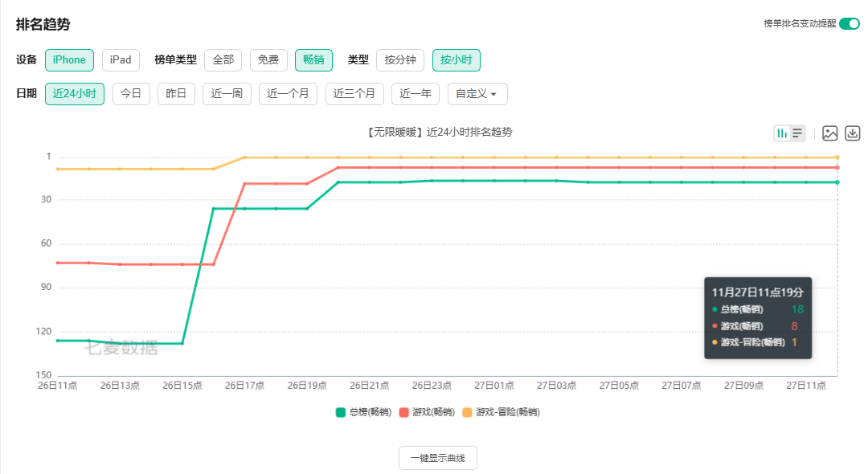The height and width of the screenshot is (474, 868).
Task: Choose the 近一年 date range
Action: click(416, 93)
